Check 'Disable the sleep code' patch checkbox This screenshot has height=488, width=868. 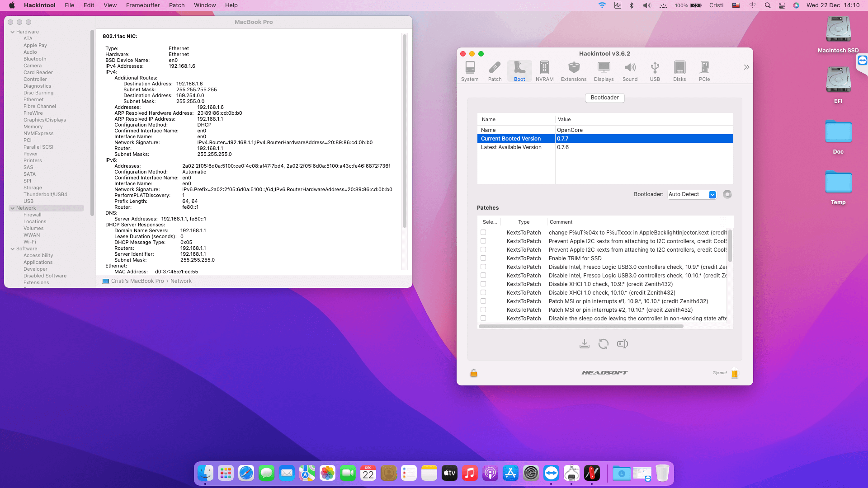pyautogui.click(x=483, y=319)
